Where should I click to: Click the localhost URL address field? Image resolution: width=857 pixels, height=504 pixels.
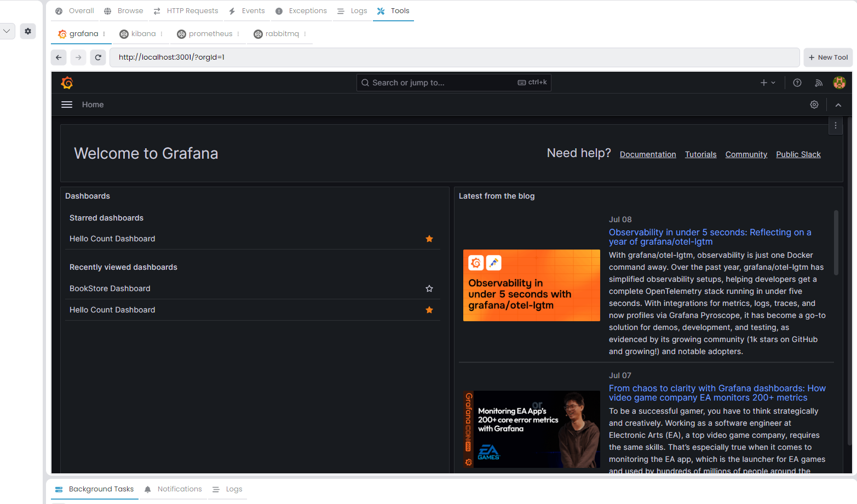coord(455,57)
